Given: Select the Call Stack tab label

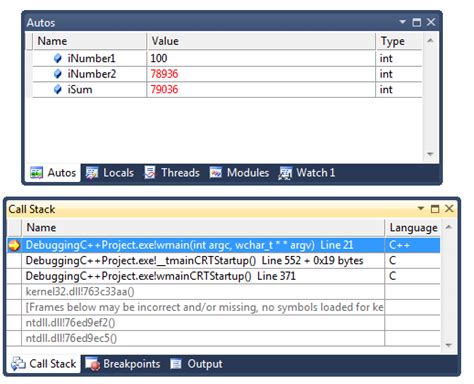Looking at the screenshot, I should pos(53,364).
